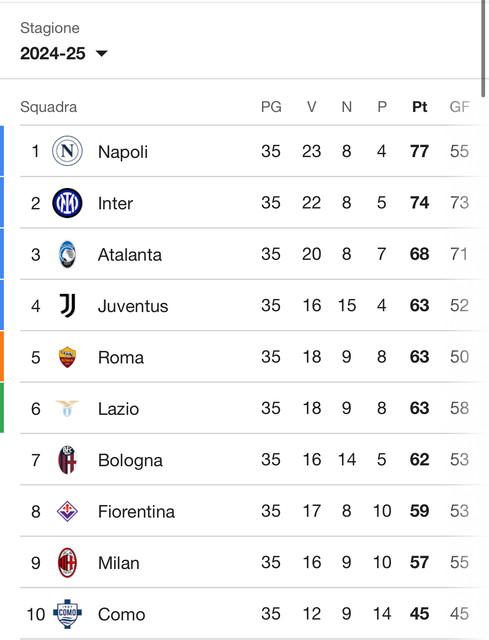The image size is (489, 640).
Task: Click the Inter club crest
Action: click(x=67, y=203)
